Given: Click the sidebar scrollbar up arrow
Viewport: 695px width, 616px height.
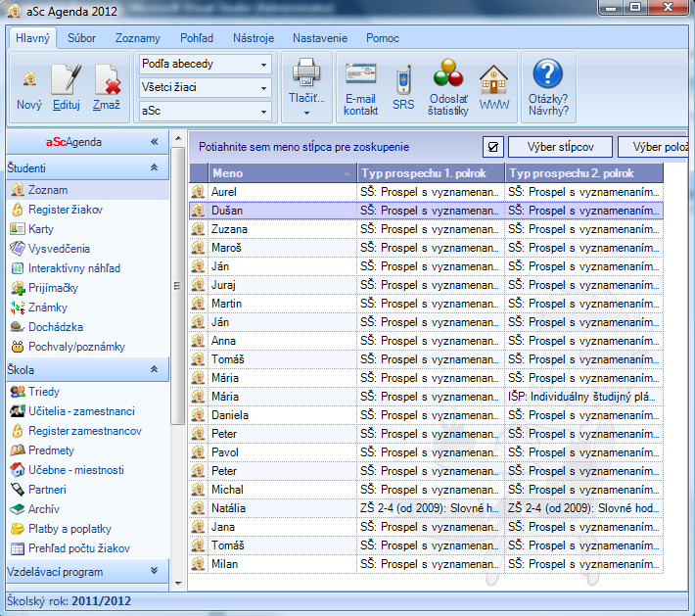Looking at the screenshot, I should point(178,138).
